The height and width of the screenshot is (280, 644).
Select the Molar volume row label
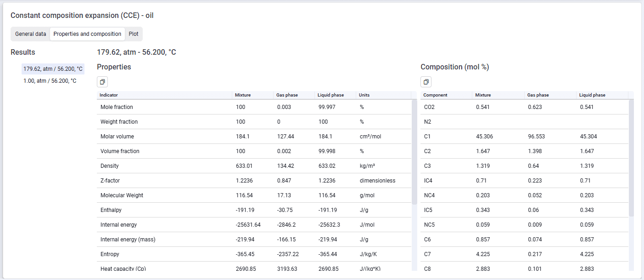pos(117,137)
